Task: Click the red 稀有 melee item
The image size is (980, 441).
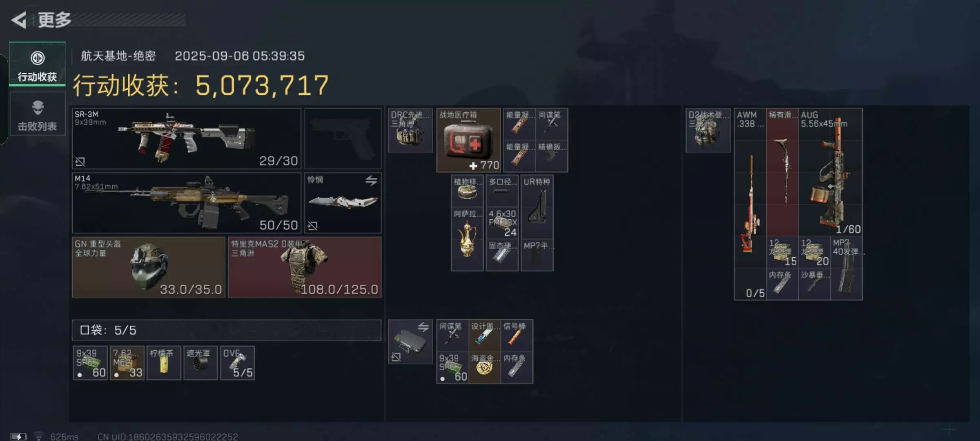Action: pyautogui.click(x=782, y=172)
